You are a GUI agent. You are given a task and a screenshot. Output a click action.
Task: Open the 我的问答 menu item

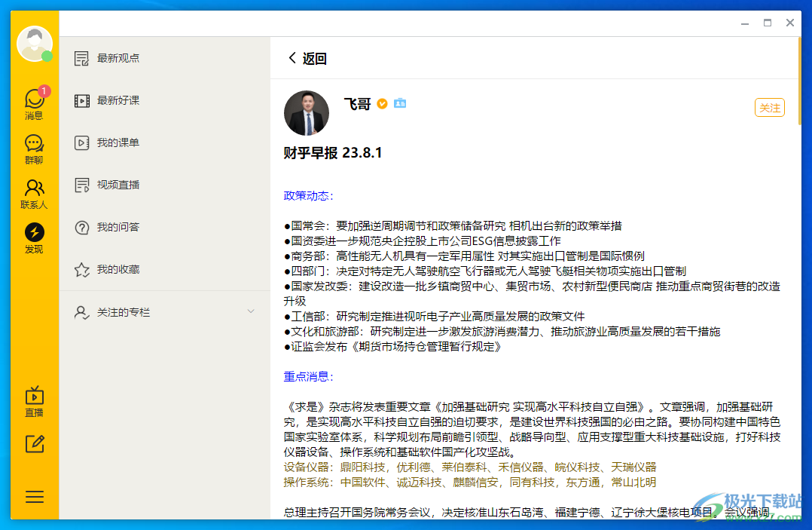(165, 228)
